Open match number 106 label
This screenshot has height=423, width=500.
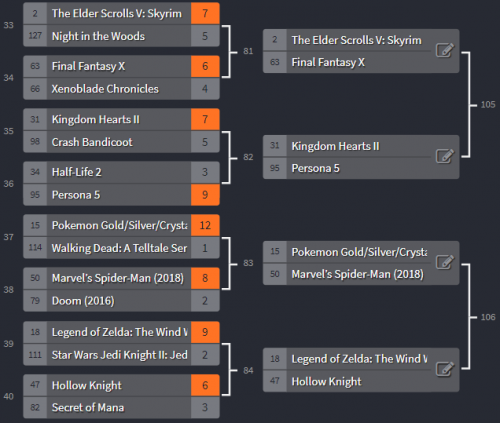coord(488,317)
